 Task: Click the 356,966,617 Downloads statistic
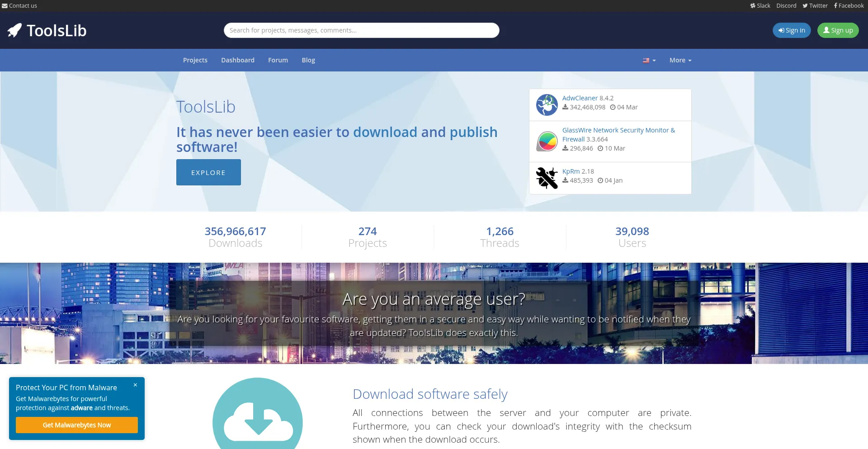tap(236, 237)
